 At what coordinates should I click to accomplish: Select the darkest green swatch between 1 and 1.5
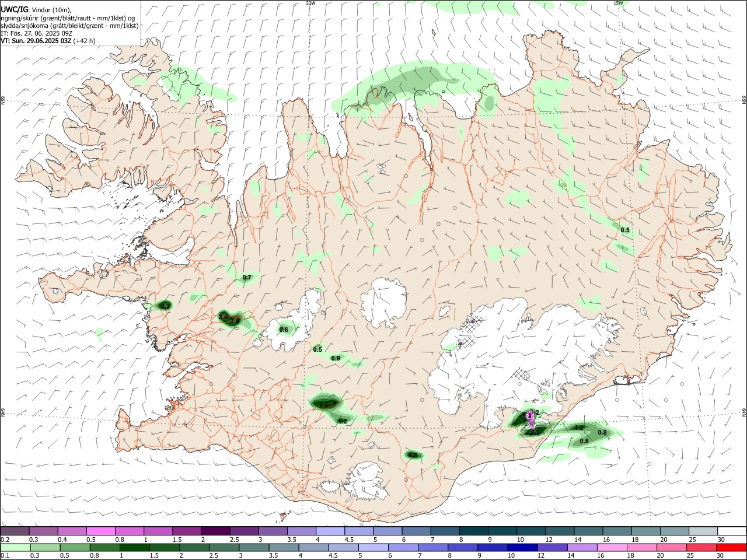[x=134, y=547]
